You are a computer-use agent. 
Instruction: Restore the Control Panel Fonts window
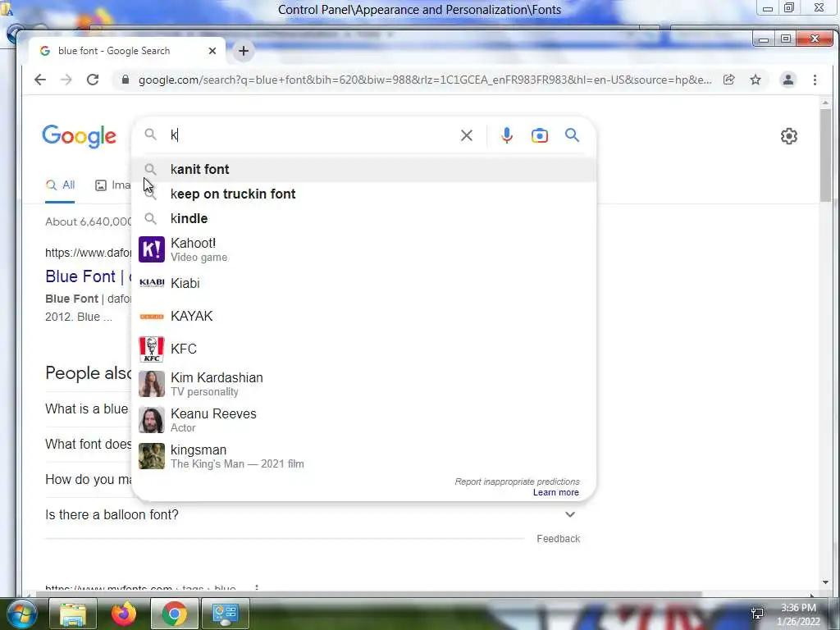789,8
